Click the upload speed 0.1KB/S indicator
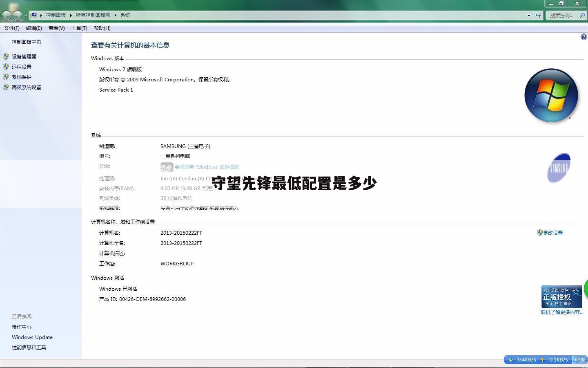The image size is (588, 368). click(554, 360)
